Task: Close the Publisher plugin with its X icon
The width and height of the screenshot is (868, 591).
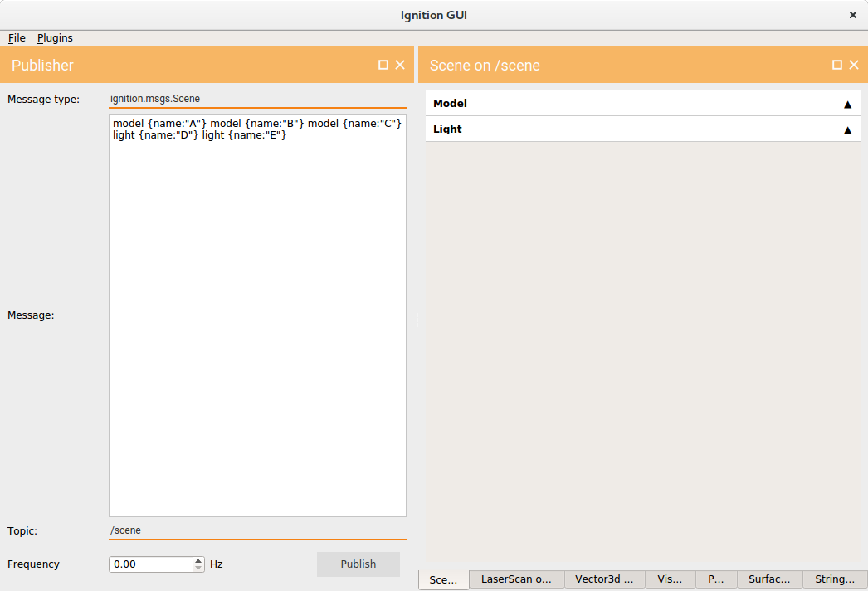Action: tap(400, 65)
